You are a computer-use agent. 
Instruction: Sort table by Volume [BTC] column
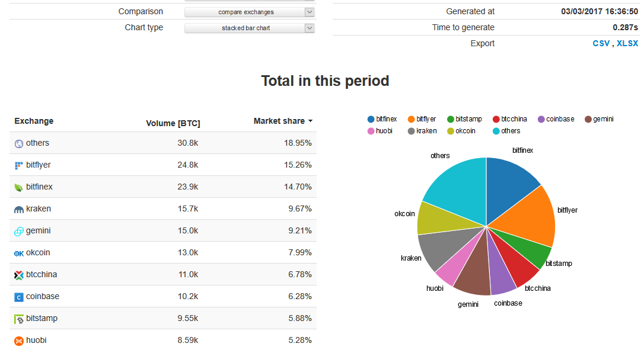pyautogui.click(x=173, y=123)
